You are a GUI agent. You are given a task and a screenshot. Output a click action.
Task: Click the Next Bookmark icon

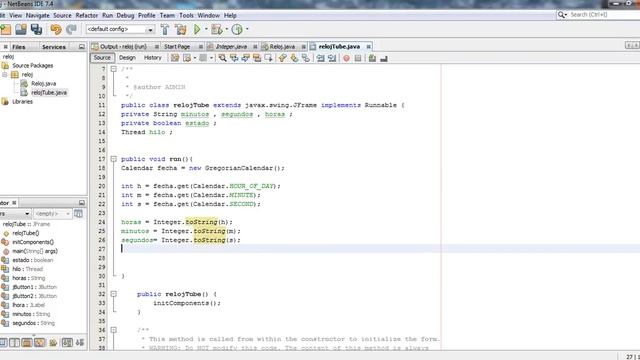[294, 58]
